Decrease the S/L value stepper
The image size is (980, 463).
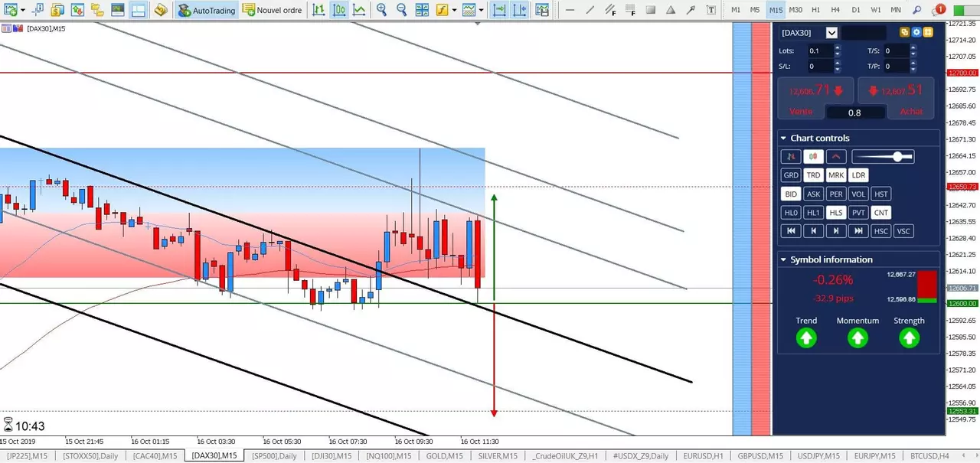pyautogui.click(x=837, y=70)
